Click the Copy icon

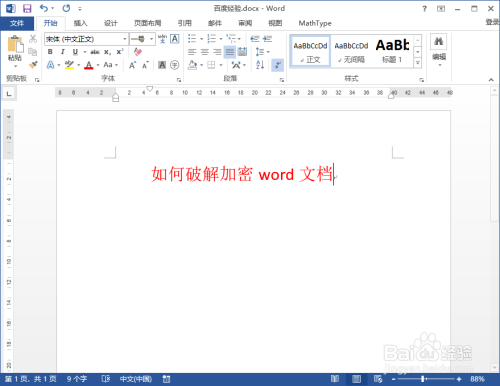click(x=33, y=52)
